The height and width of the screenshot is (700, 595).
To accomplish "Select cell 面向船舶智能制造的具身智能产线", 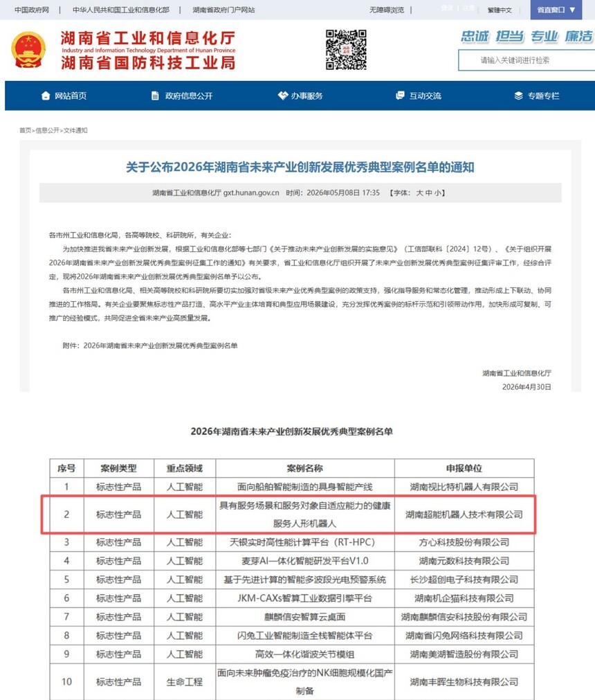I will [x=304, y=487].
